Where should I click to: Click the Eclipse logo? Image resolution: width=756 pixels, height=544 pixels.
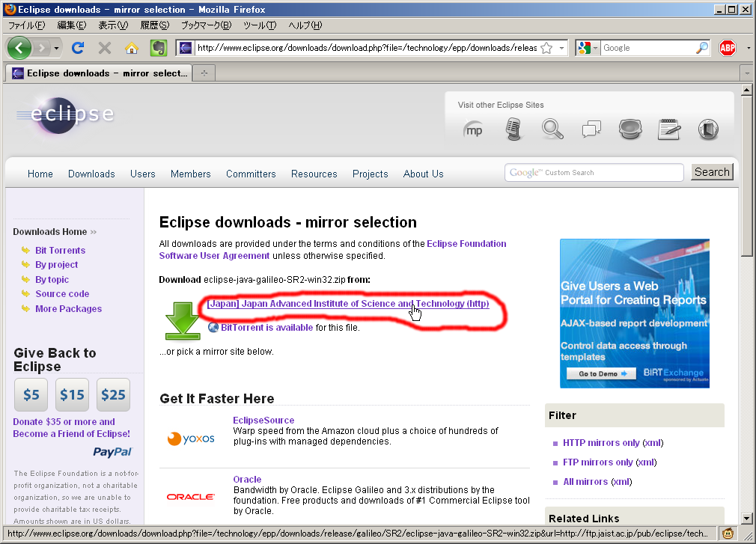click(x=65, y=114)
